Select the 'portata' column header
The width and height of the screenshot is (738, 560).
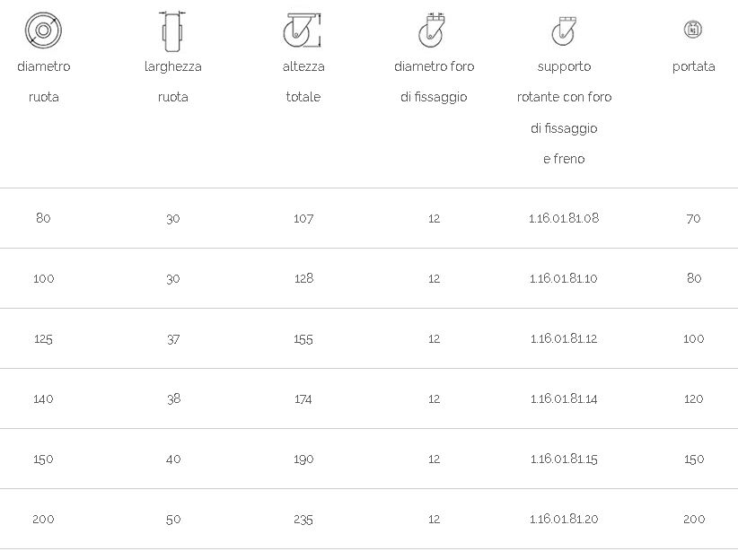point(693,66)
